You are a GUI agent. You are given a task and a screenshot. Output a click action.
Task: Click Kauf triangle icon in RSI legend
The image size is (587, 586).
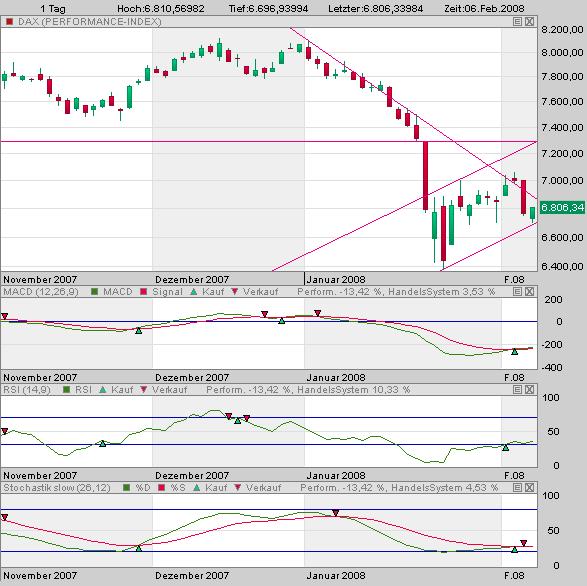103,390
